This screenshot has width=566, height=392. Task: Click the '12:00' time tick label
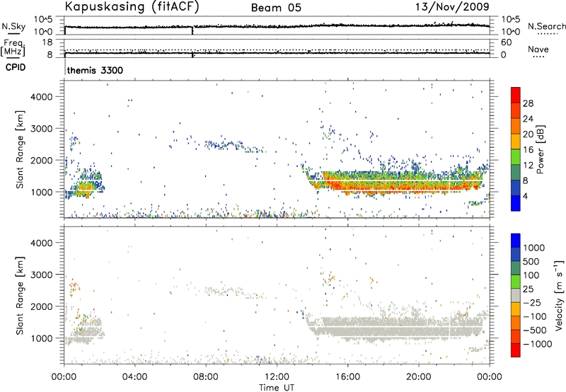[x=277, y=377]
